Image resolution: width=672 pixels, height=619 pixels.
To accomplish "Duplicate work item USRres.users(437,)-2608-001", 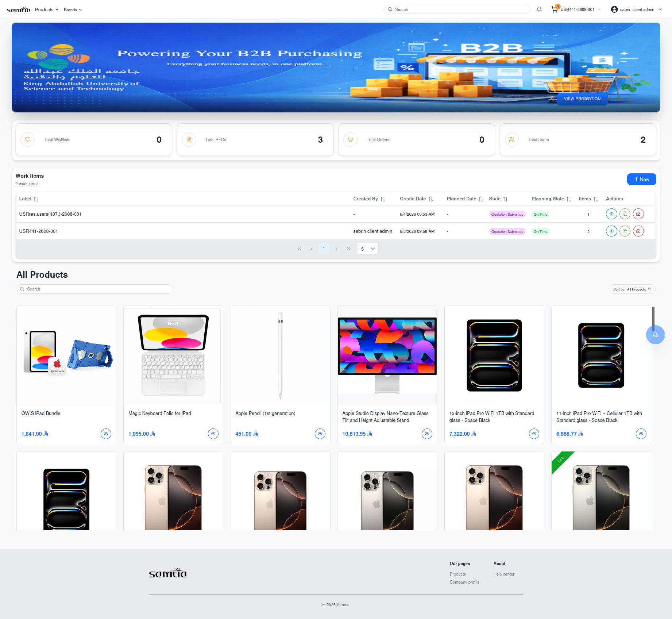I will click(x=625, y=214).
